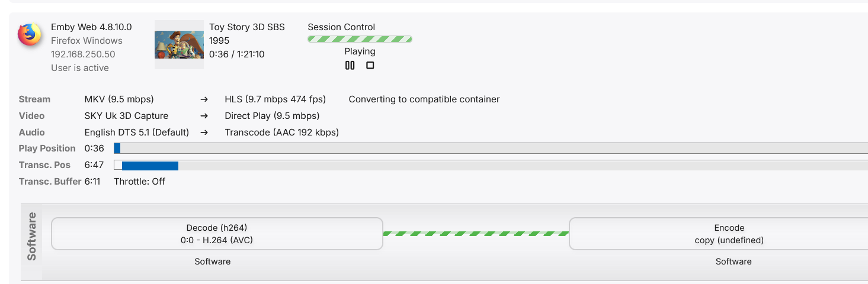Click the Play Position progress bar
This screenshot has width=868, height=284.
click(x=491, y=149)
